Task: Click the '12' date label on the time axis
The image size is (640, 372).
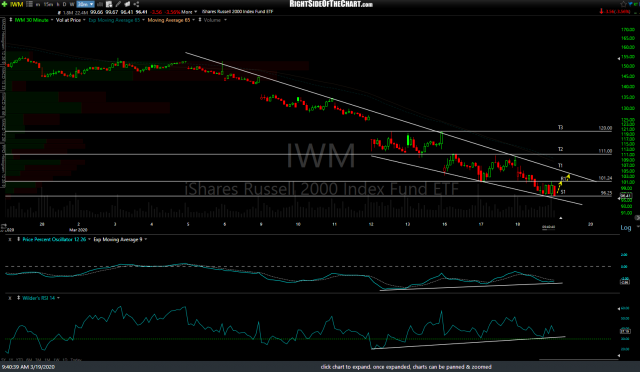Action: click(371, 224)
